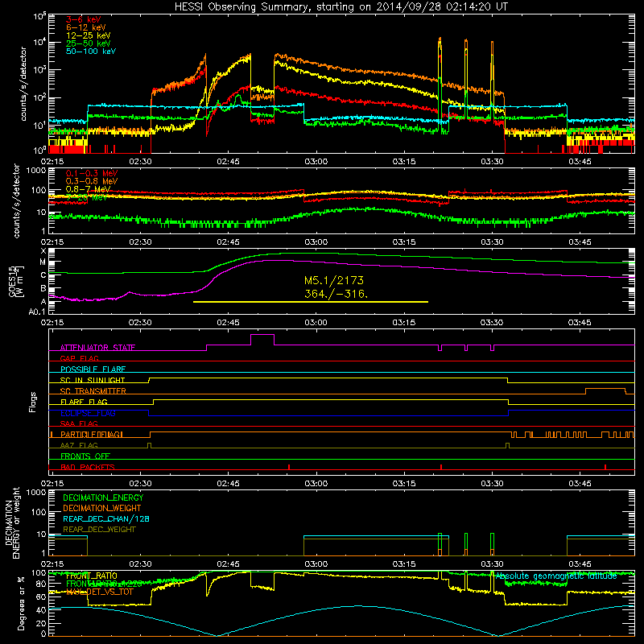Click the "SC_TRANSMITTER" flag label
Viewport: 644px width, 644px height.
point(93,391)
